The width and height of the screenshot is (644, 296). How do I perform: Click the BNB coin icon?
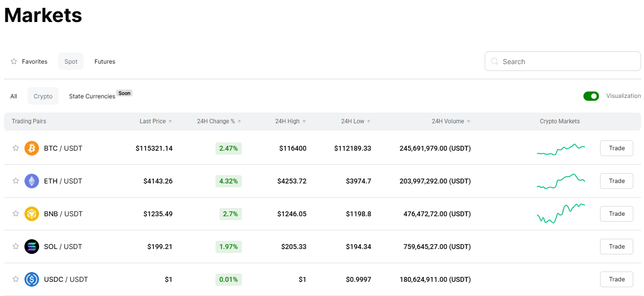32,214
